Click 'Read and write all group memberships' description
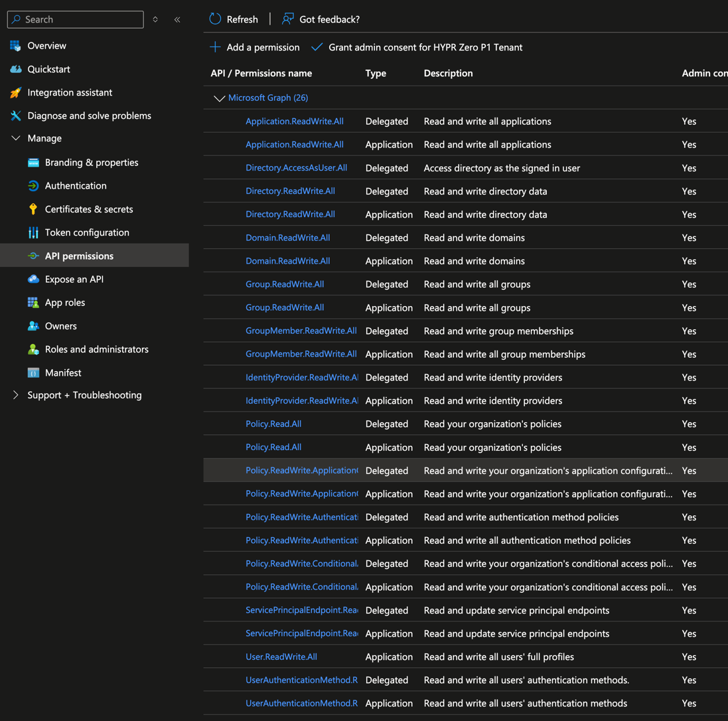728x721 pixels. click(x=504, y=354)
